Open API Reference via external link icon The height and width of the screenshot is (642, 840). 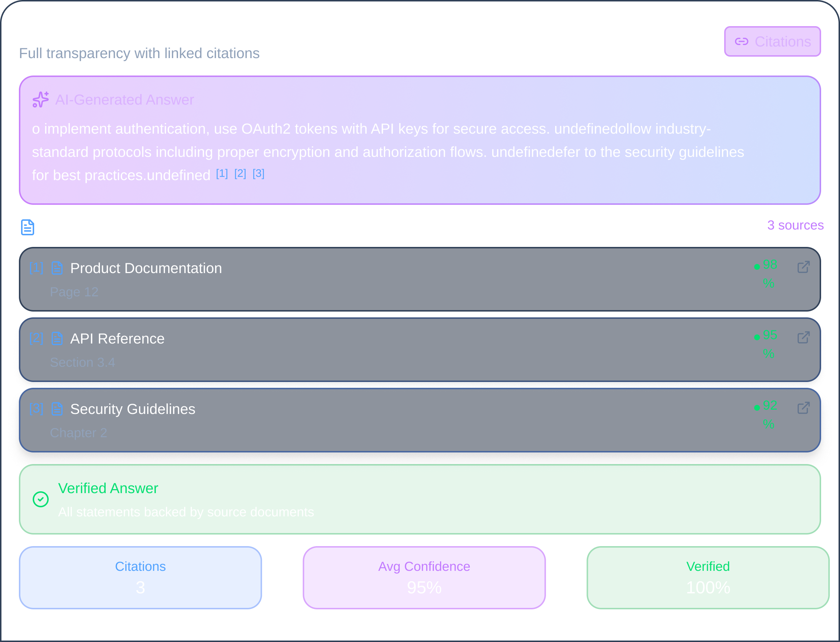coord(803,337)
